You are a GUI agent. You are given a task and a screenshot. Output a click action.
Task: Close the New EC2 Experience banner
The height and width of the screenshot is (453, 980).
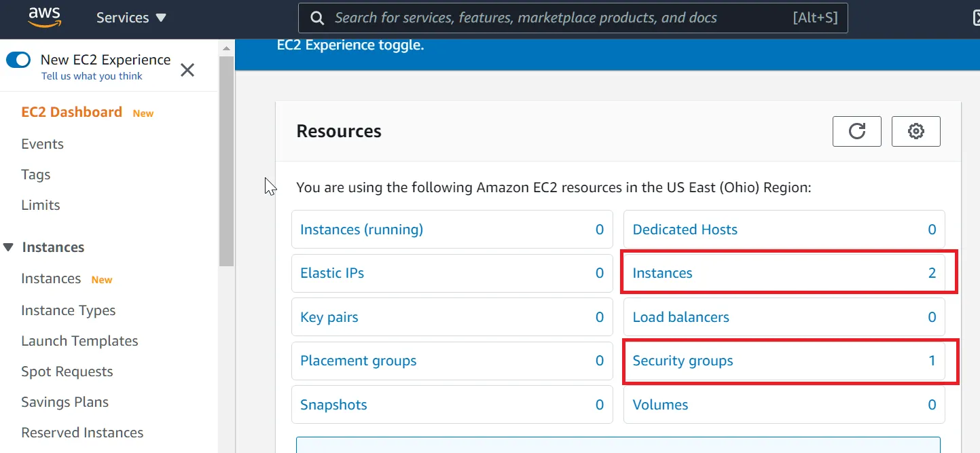click(x=187, y=69)
